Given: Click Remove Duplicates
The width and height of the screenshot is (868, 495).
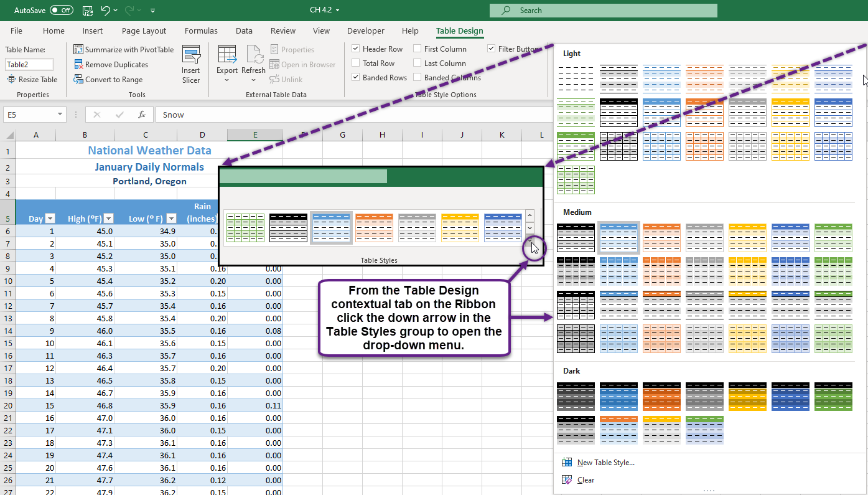Looking at the screenshot, I should tap(111, 65).
